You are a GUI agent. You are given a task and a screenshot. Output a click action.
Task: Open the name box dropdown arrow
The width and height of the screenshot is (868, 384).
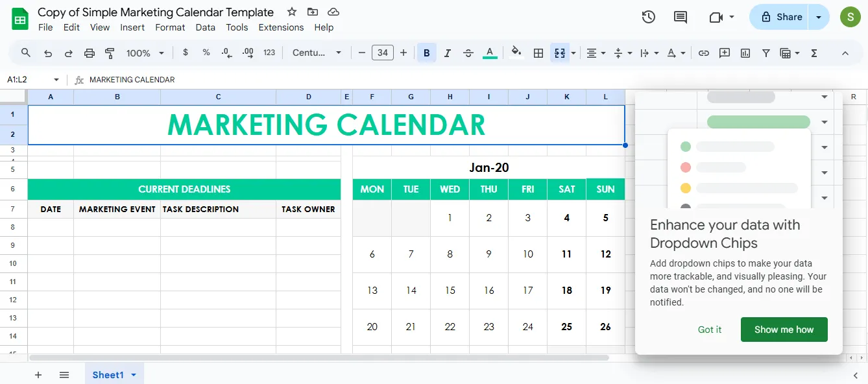(x=56, y=80)
